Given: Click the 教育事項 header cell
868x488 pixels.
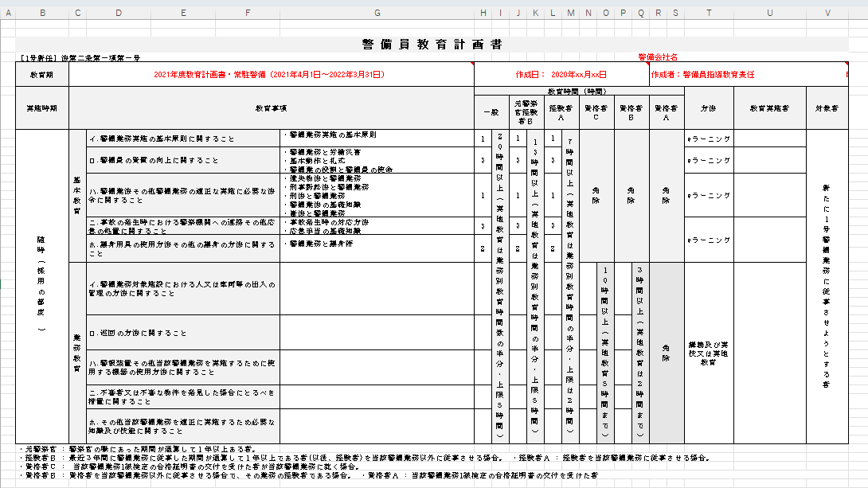Looking at the screenshot, I should tap(272, 108).
